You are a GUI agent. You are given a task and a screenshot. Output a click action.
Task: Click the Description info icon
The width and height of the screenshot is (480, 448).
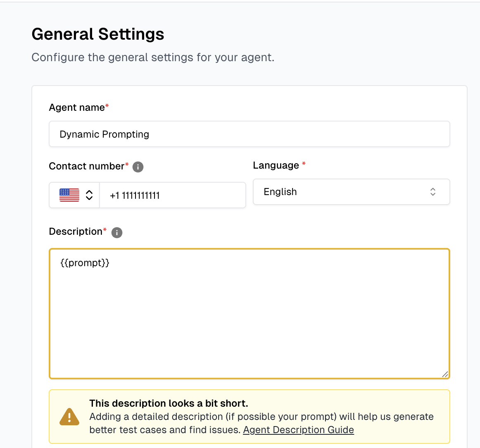click(117, 232)
